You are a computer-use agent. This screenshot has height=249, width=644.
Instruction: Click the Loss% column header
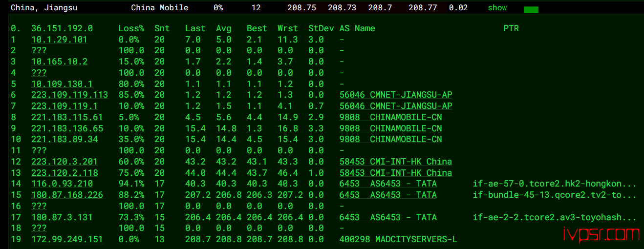point(131,28)
